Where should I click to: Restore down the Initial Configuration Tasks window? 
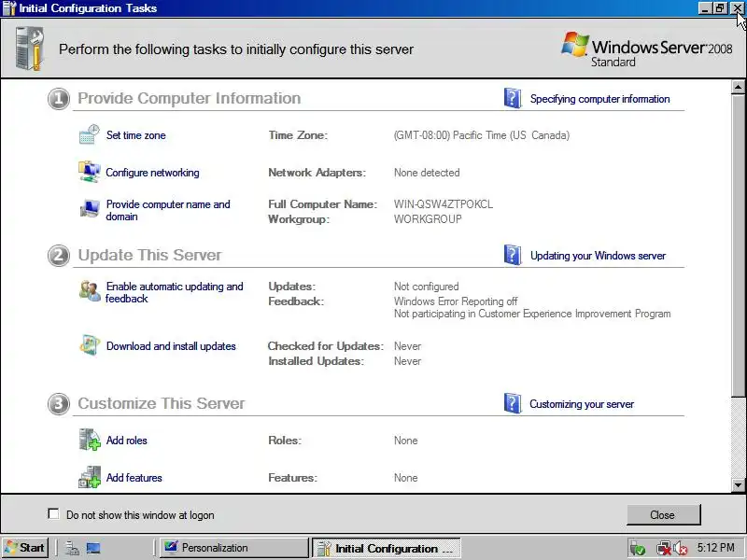coord(720,8)
